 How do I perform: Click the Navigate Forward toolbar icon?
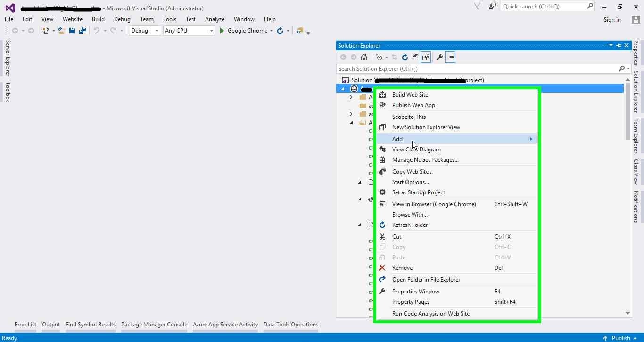click(x=31, y=31)
